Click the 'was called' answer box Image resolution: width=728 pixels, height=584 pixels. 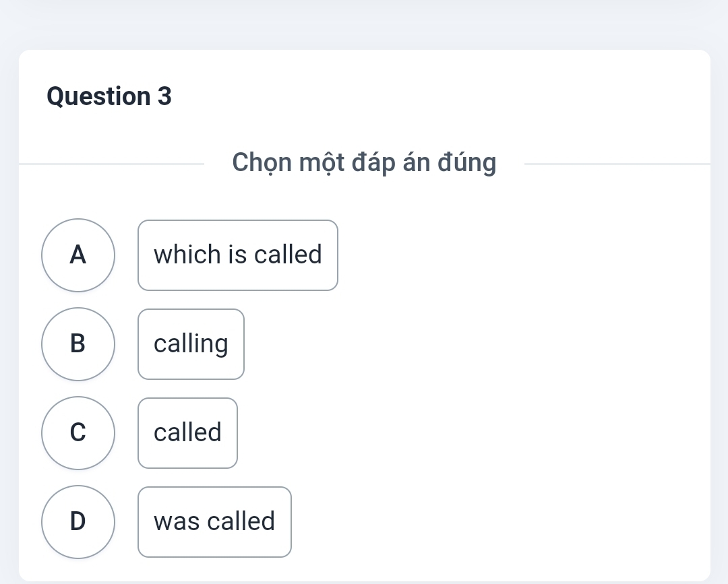(x=214, y=522)
